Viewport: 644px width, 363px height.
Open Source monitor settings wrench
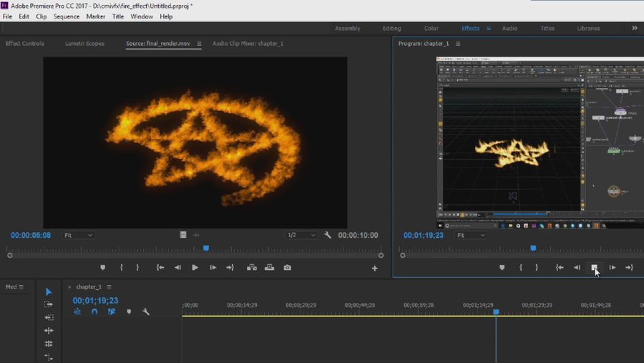(328, 235)
